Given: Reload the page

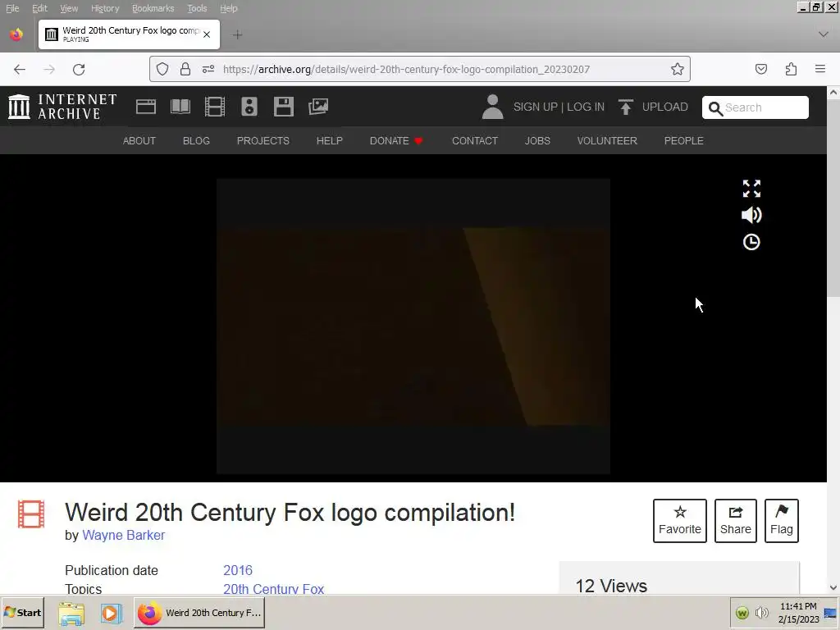Looking at the screenshot, I should [79, 69].
